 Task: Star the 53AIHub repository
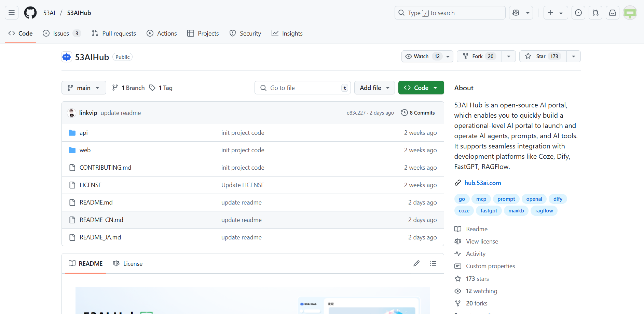point(543,56)
